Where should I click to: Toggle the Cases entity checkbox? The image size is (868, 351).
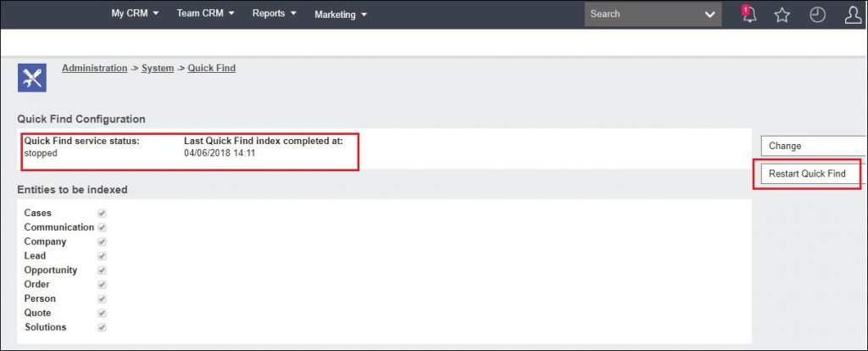(x=102, y=214)
